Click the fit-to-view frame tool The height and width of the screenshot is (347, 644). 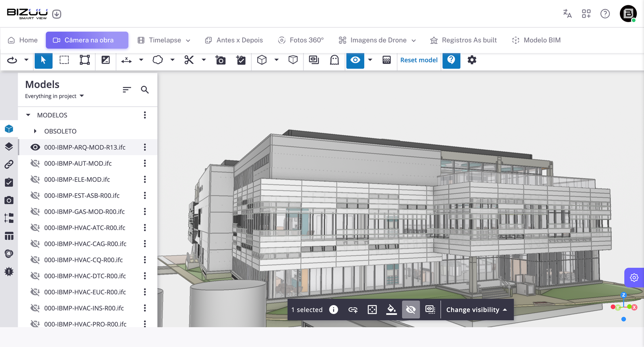click(x=85, y=60)
